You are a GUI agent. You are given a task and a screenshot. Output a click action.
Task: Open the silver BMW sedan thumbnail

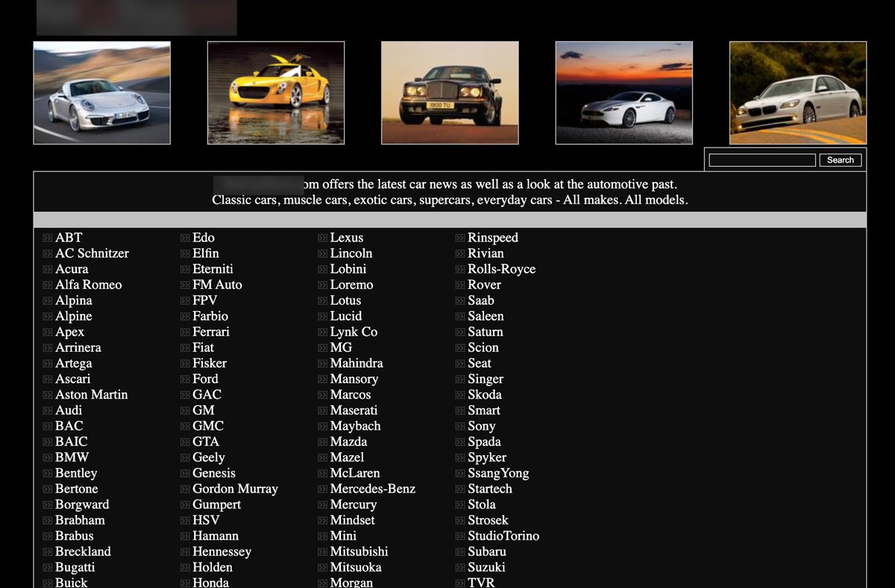pyautogui.click(x=798, y=92)
